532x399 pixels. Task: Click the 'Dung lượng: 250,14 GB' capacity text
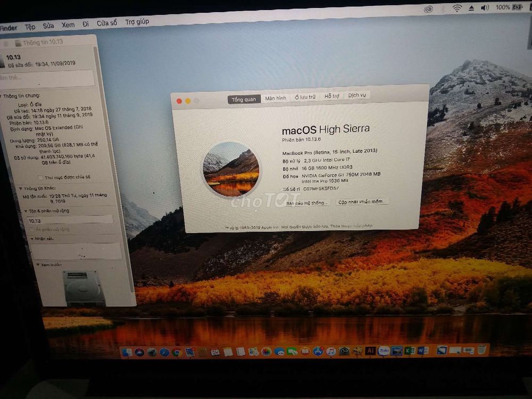pyautogui.click(x=34, y=140)
